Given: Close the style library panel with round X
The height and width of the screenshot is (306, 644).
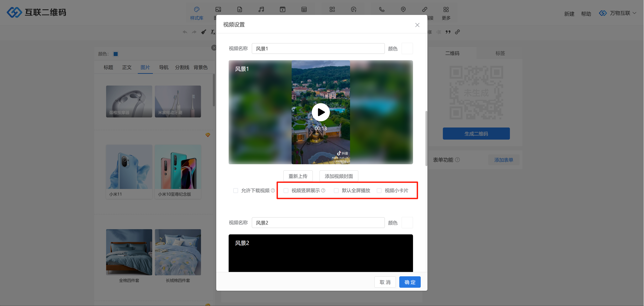Looking at the screenshot, I should [214, 47].
